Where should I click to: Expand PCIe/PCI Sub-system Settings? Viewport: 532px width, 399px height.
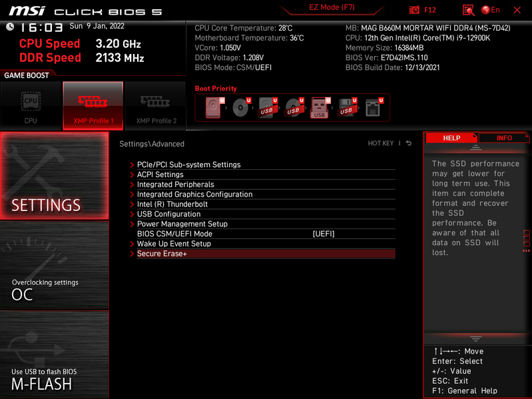point(262,165)
